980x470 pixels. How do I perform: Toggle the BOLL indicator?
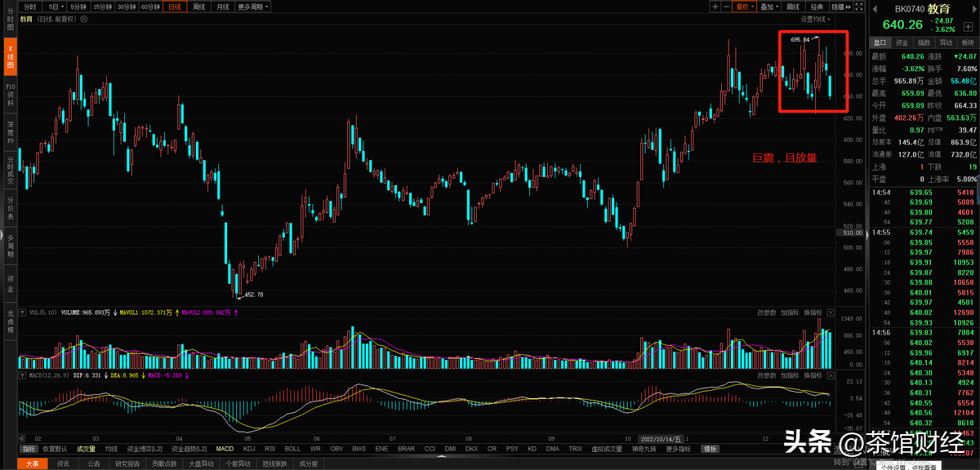pyautogui.click(x=292, y=449)
